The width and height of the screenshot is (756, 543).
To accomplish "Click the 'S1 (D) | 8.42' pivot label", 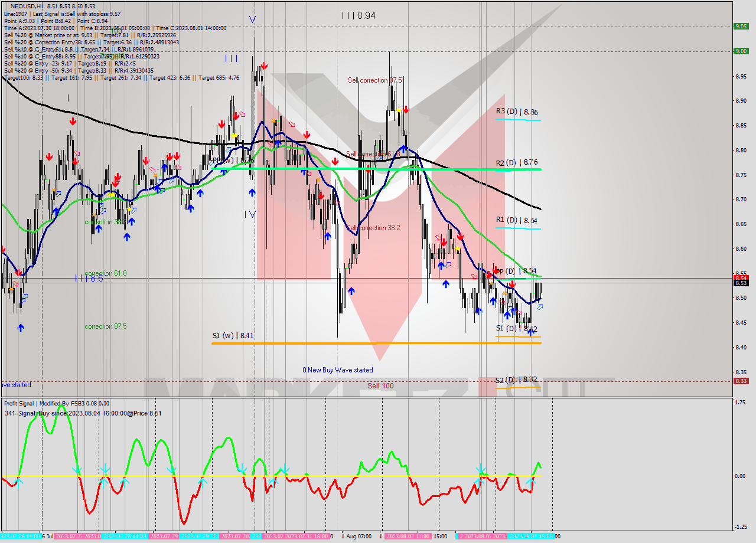I will (517, 329).
